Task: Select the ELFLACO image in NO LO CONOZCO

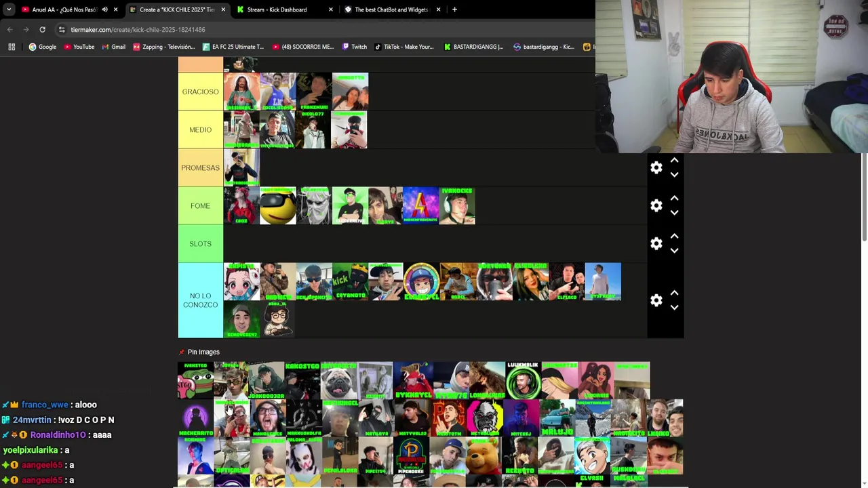Action: tap(567, 281)
